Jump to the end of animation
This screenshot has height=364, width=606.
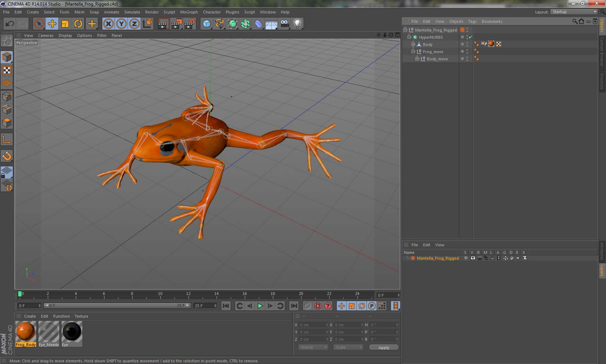click(294, 306)
